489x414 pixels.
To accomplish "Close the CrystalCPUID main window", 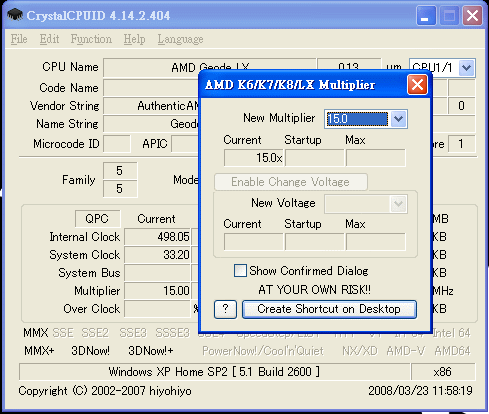I will tap(472, 16).
